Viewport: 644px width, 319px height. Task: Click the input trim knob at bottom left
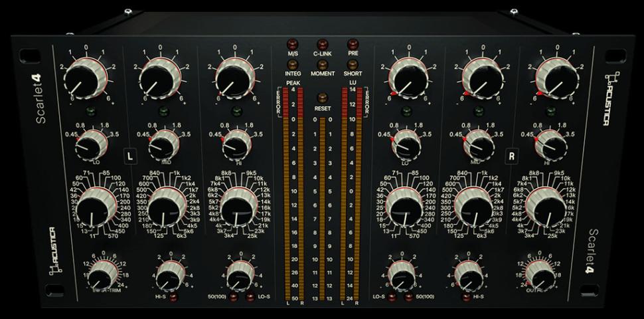pyautogui.click(x=102, y=274)
